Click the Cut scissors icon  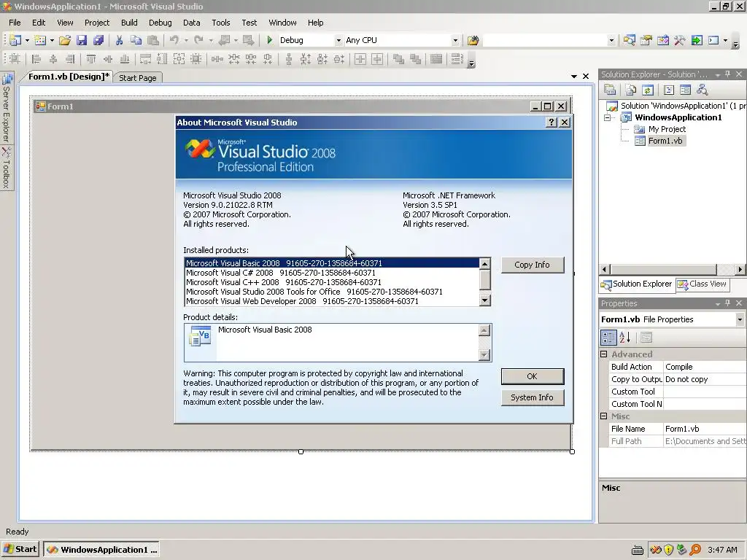(x=119, y=41)
